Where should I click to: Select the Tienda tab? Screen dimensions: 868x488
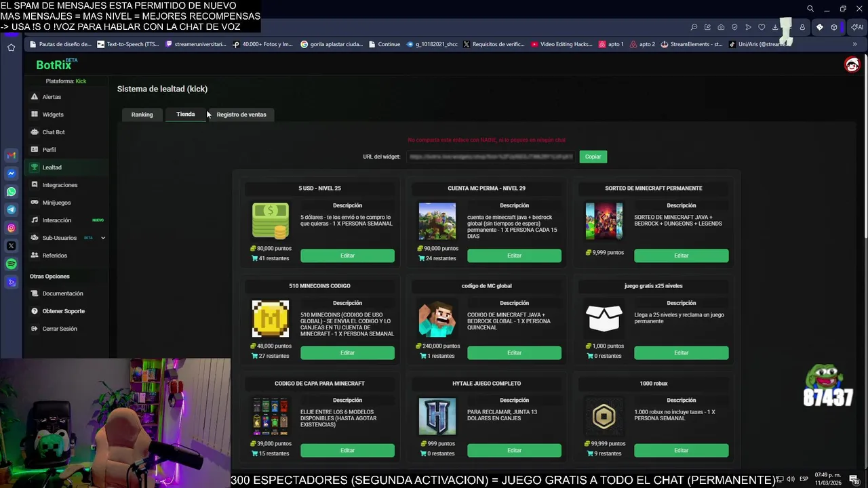[x=185, y=115]
